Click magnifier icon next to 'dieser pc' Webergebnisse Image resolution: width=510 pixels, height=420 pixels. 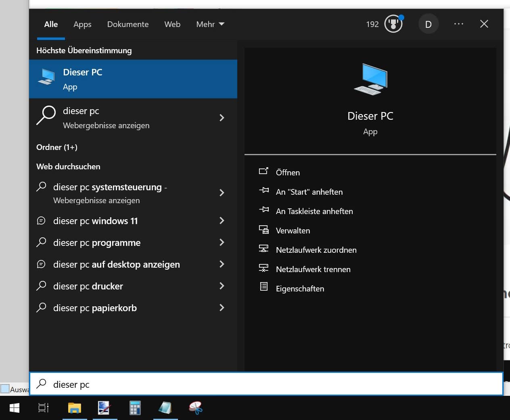pos(46,115)
